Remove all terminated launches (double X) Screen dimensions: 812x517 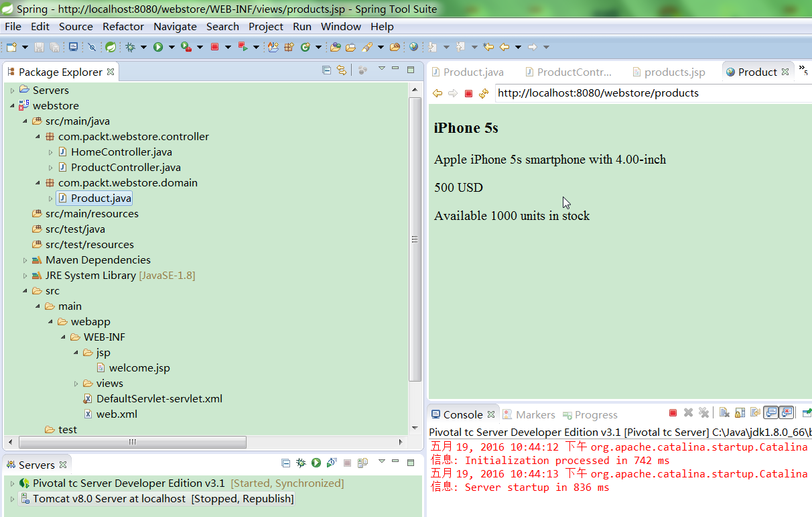pyautogui.click(x=703, y=413)
